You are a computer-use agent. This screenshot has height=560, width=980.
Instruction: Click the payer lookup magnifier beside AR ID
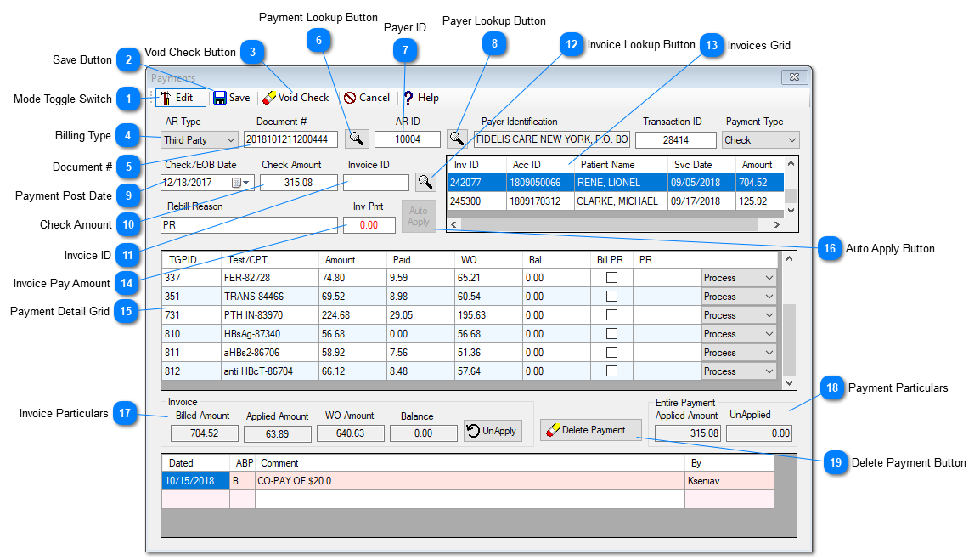[x=457, y=138]
